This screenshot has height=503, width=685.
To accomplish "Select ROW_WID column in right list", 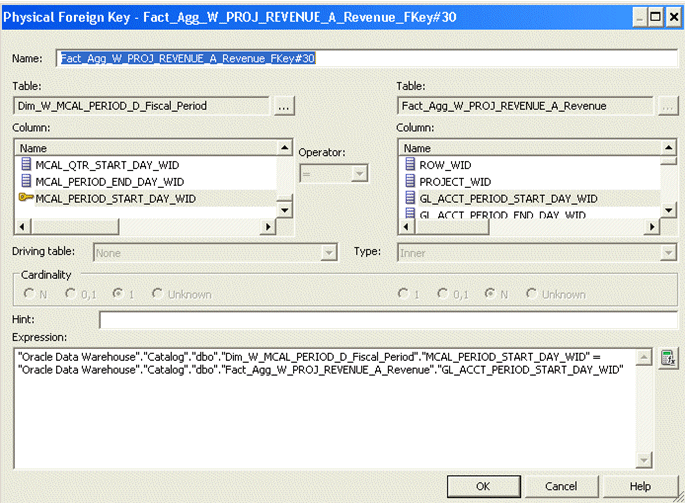I will click(445, 165).
